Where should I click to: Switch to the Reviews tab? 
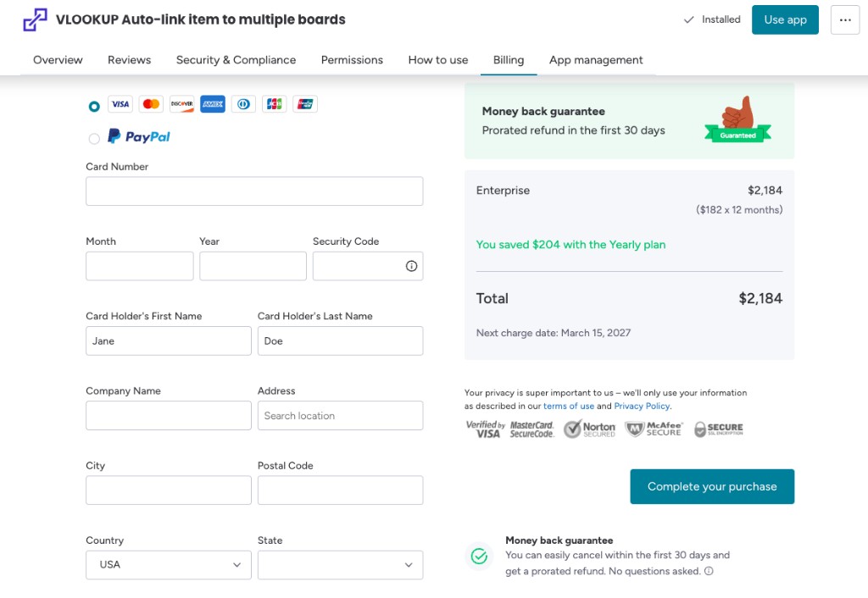pyautogui.click(x=129, y=60)
